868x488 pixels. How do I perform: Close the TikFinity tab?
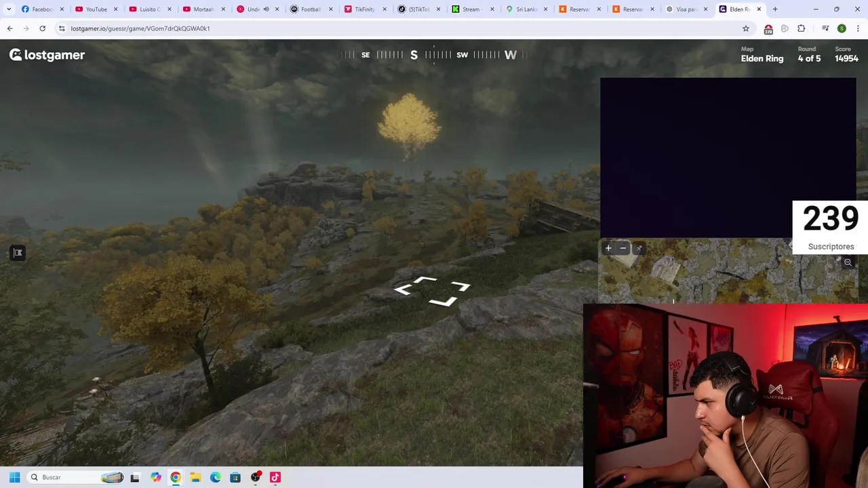point(384,9)
